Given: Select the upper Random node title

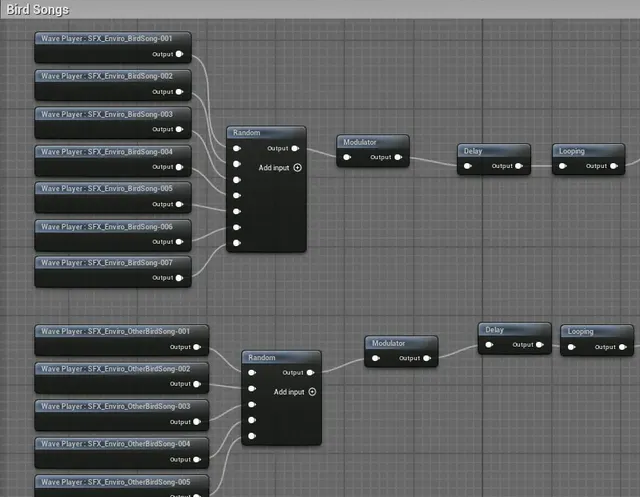Looking at the screenshot, I should click(265, 133).
